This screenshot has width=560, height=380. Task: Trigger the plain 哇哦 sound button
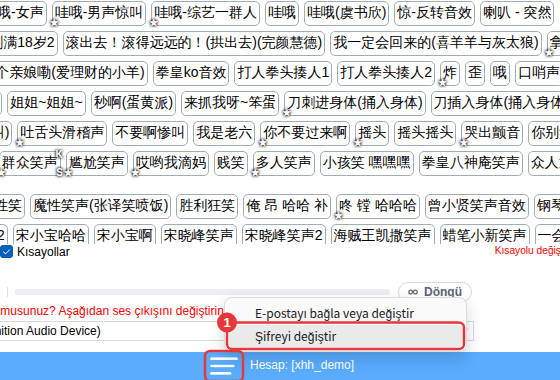pyautogui.click(x=282, y=13)
